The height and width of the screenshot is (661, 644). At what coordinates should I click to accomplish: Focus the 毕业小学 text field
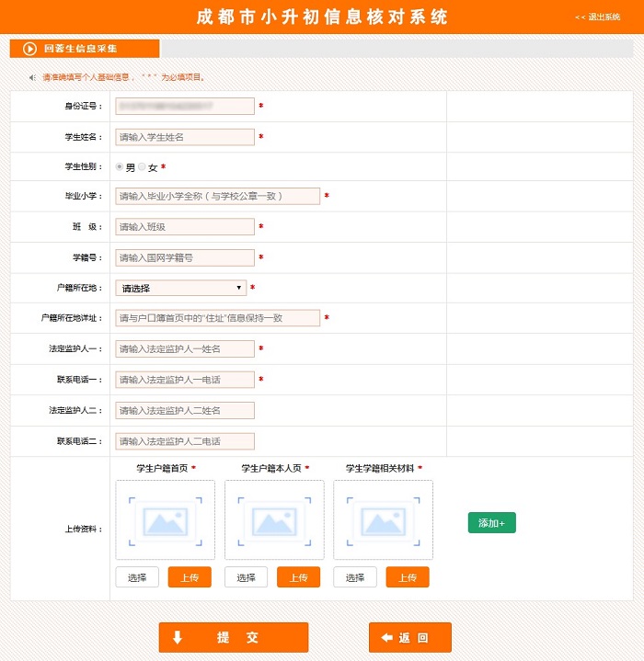[x=218, y=196]
